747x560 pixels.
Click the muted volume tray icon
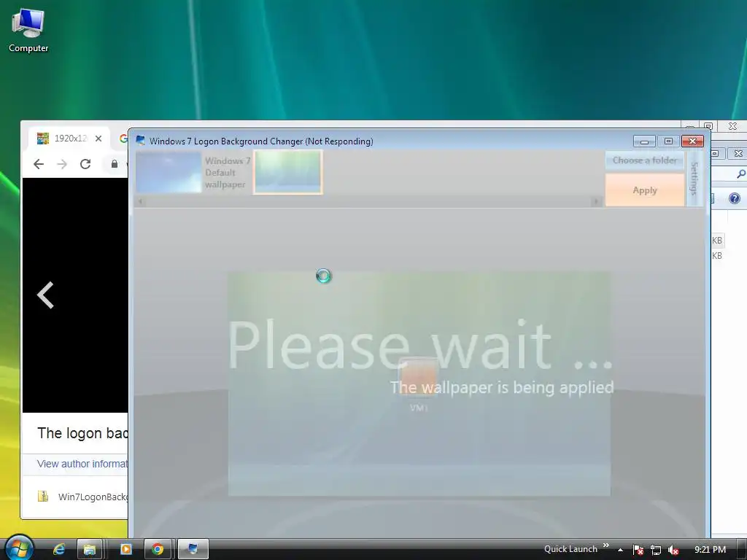(x=673, y=550)
